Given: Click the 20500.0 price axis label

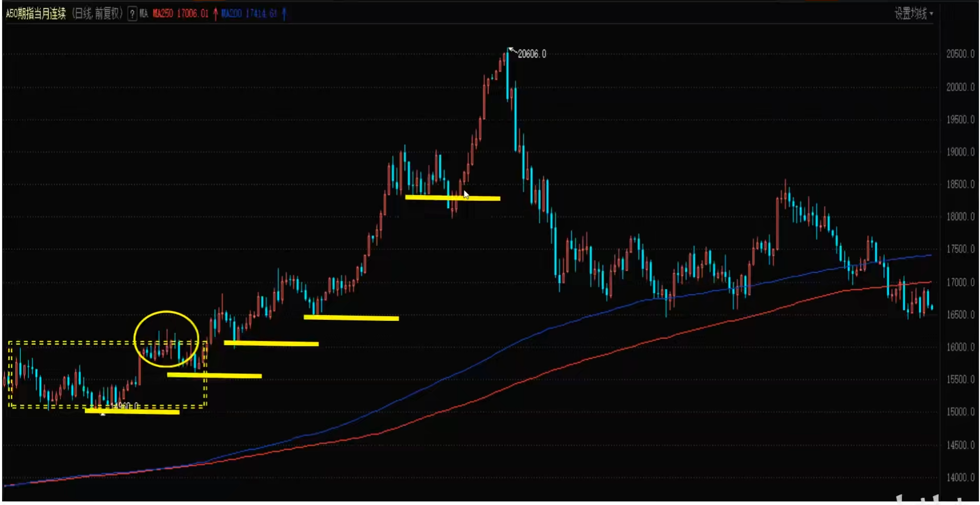Looking at the screenshot, I should (x=960, y=54).
